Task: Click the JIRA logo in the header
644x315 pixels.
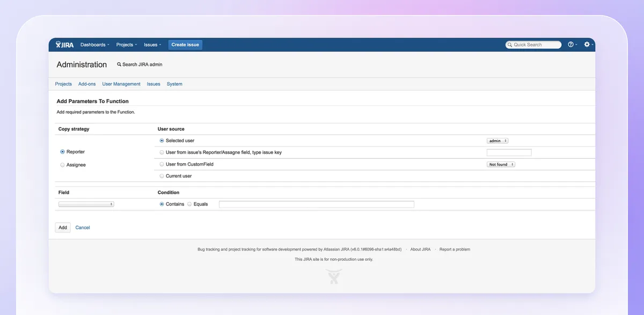Action: tap(65, 45)
